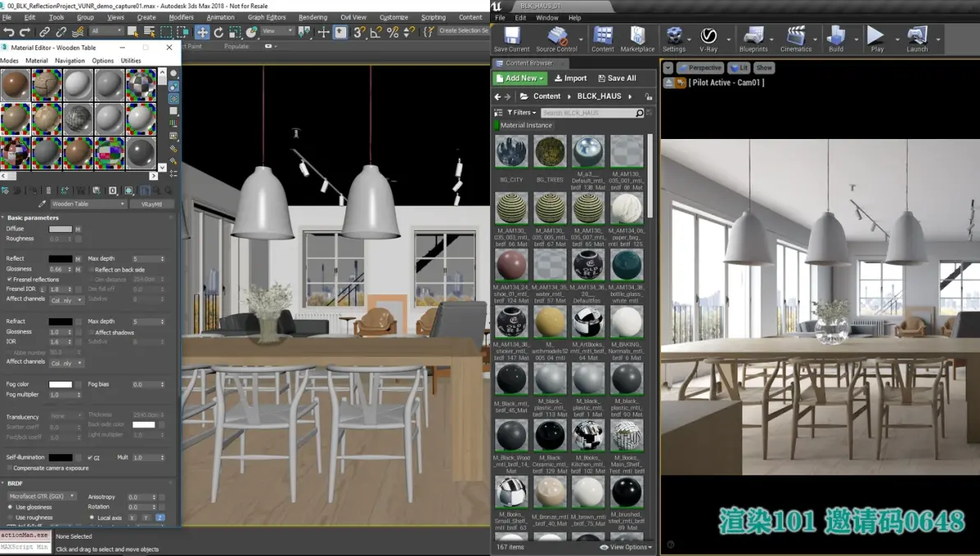Image resolution: width=980 pixels, height=556 pixels.
Task: Open the Rendering menu in 3ds Max
Action: (312, 17)
